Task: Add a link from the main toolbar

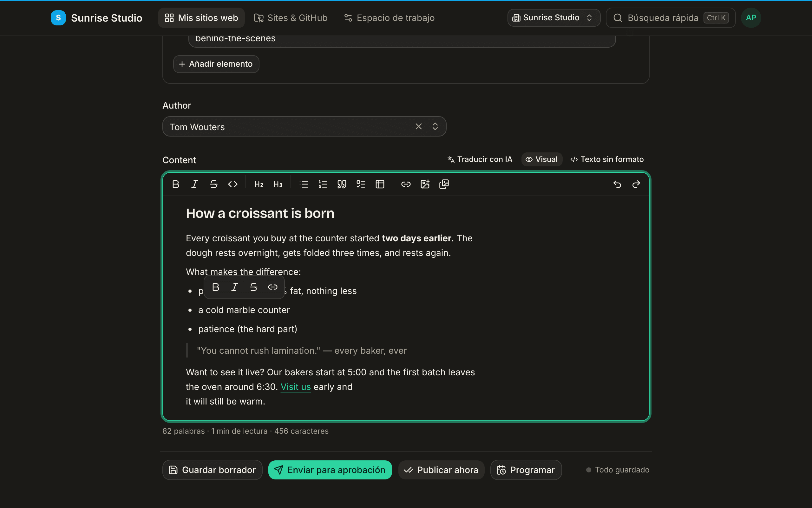Action: (406, 184)
